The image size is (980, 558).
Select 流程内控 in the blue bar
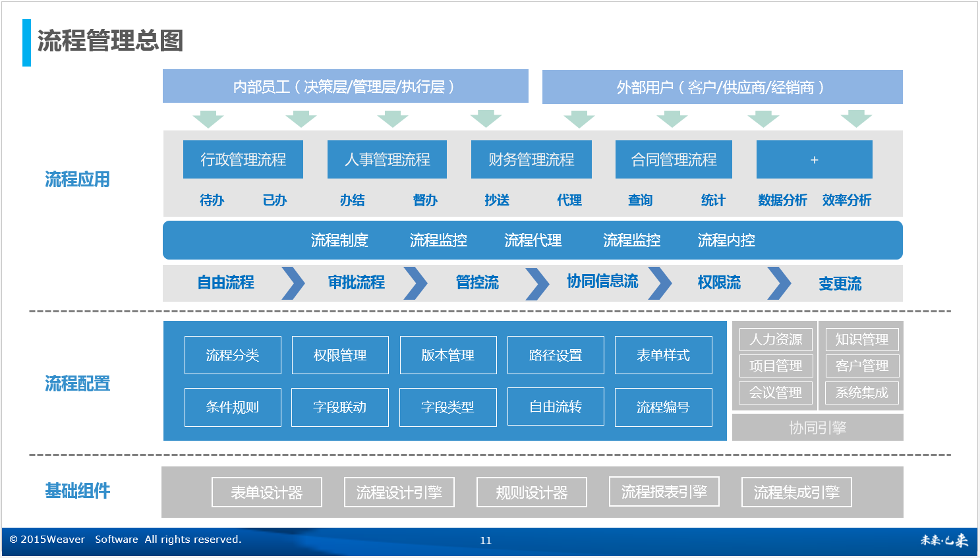click(x=726, y=240)
